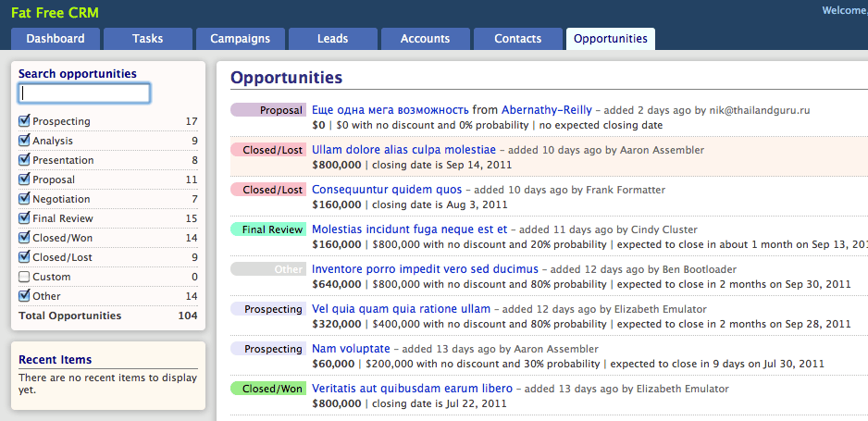This screenshot has width=868, height=421.
Task: Toggle the Analysis stage checkbox
Action: [24, 140]
